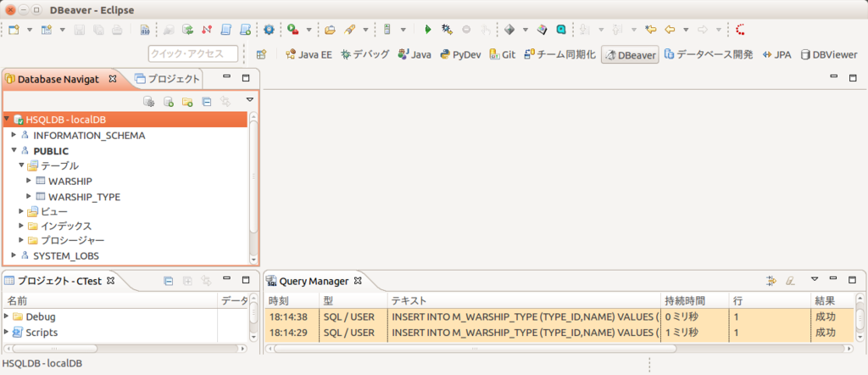Viewport: 868px width, 375px height.
Task: Select the Scripts item
Action: click(x=42, y=333)
